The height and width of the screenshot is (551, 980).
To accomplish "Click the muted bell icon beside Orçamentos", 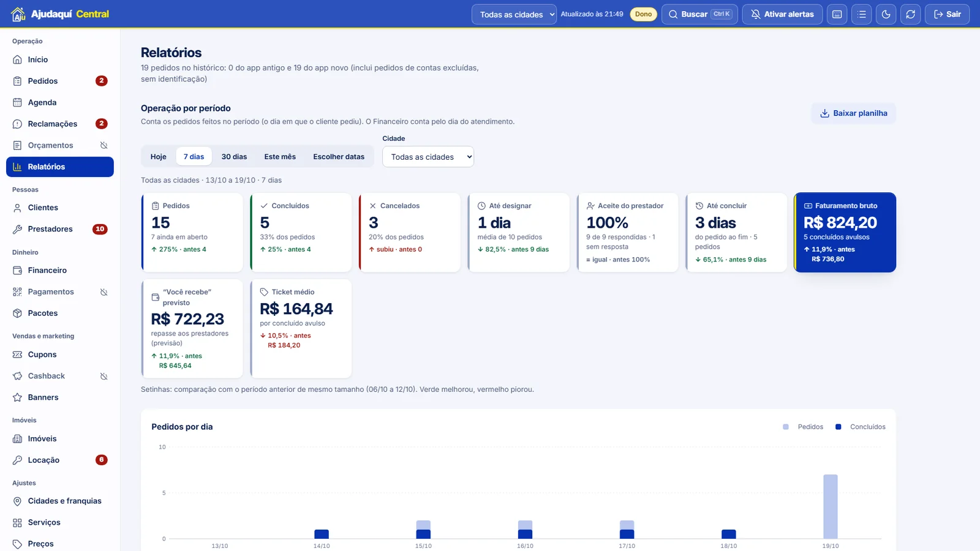I will [104, 145].
